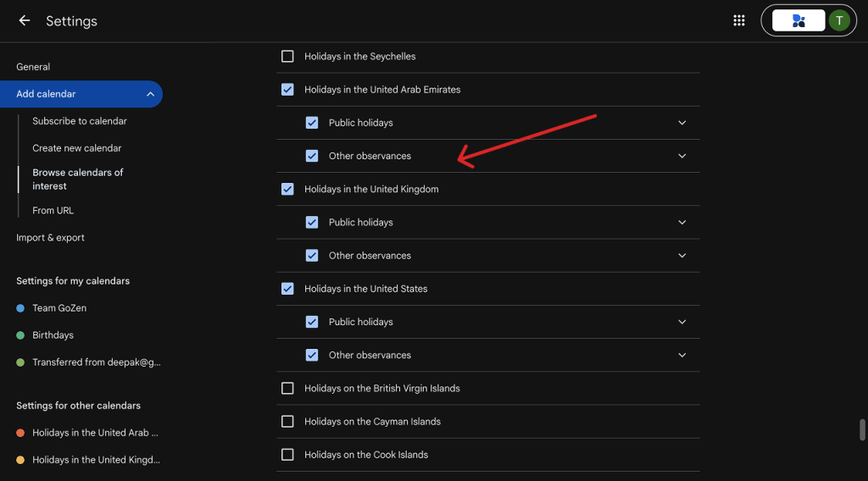Go back using the Settings arrow
Viewport: 868px width, 481px height.
tap(25, 21)
